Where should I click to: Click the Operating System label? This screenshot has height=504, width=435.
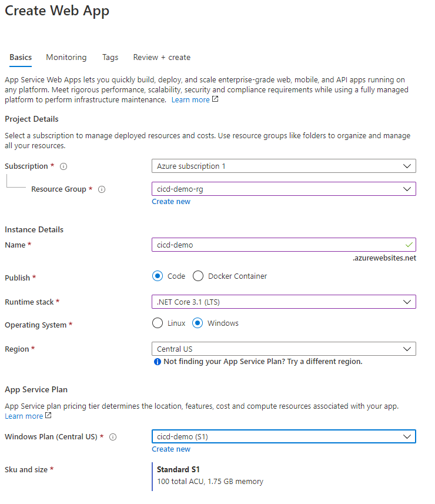point(36,325)
